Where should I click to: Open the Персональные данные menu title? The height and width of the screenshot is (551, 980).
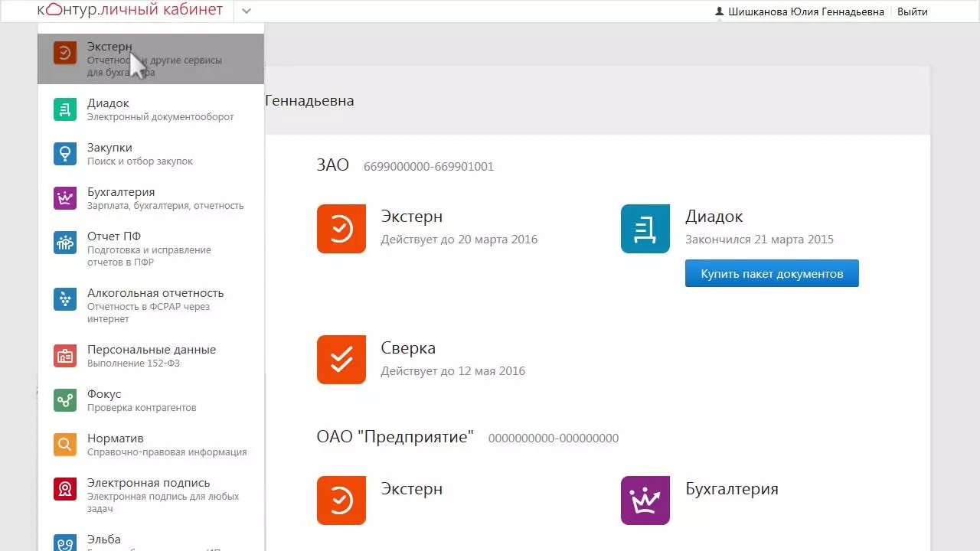click(152, 350)
